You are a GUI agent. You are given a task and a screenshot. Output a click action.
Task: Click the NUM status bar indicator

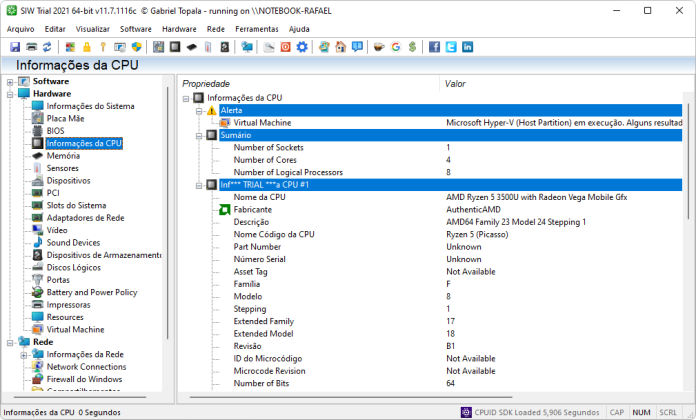(x=641, y=412)
